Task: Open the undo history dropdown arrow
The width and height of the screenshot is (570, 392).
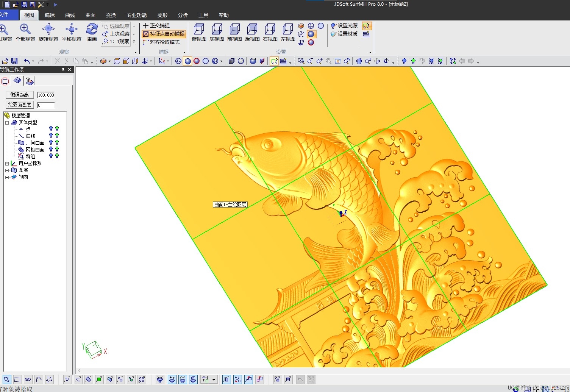Action: coord(33,61)
